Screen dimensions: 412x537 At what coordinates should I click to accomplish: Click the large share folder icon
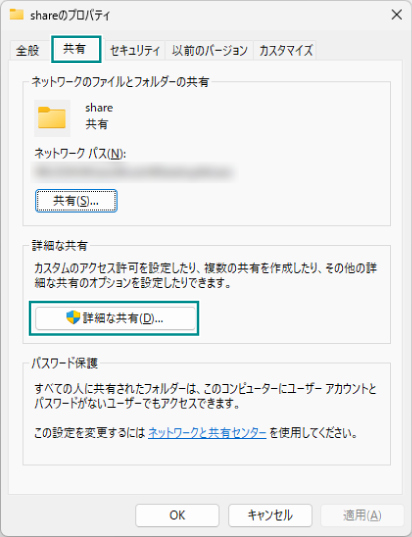52,118
